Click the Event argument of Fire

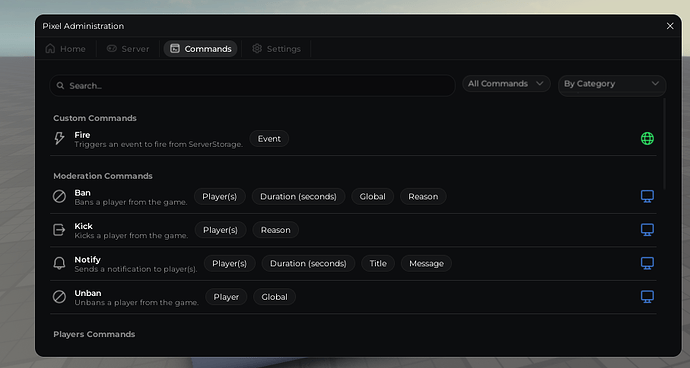(269, 139)
